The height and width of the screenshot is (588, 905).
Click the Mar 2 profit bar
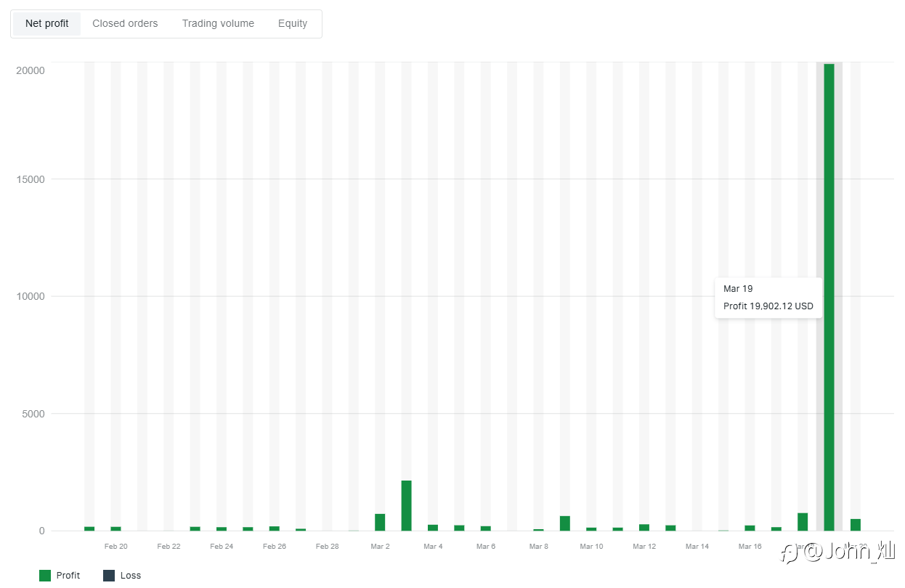(x=380, y=522)
